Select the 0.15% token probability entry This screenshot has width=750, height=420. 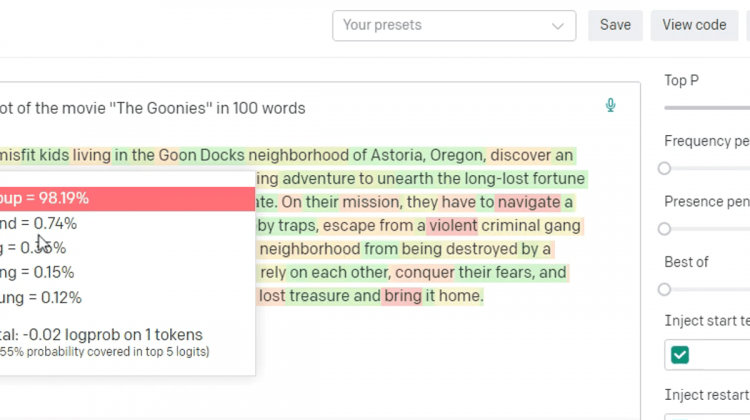click(50, 272)
